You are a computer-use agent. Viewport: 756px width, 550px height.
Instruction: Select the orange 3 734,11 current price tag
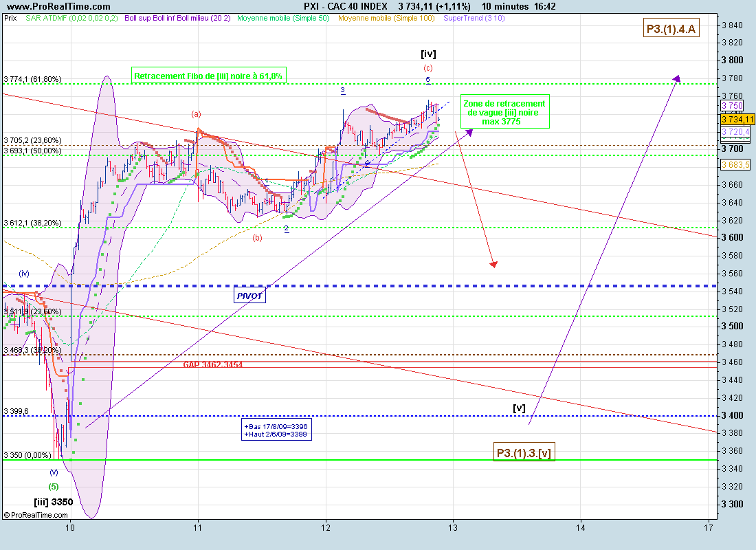pyautogui.click(x=737, y=119)
